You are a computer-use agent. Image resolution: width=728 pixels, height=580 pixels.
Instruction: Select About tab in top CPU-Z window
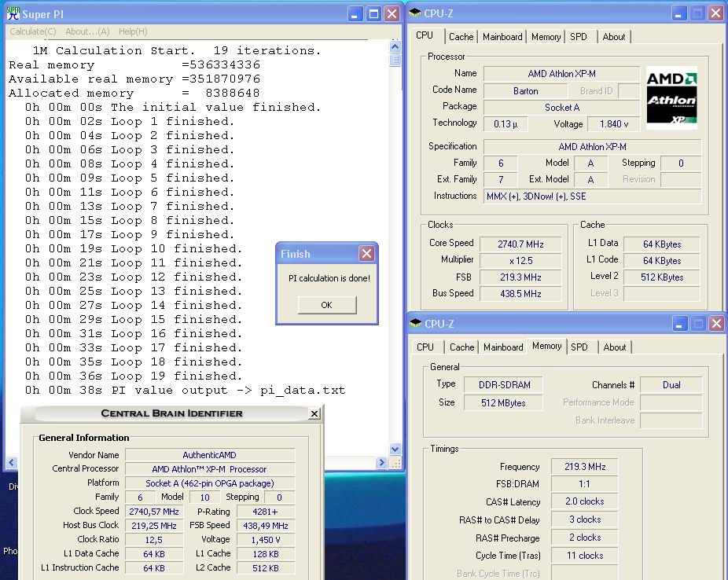pos(614,37)
